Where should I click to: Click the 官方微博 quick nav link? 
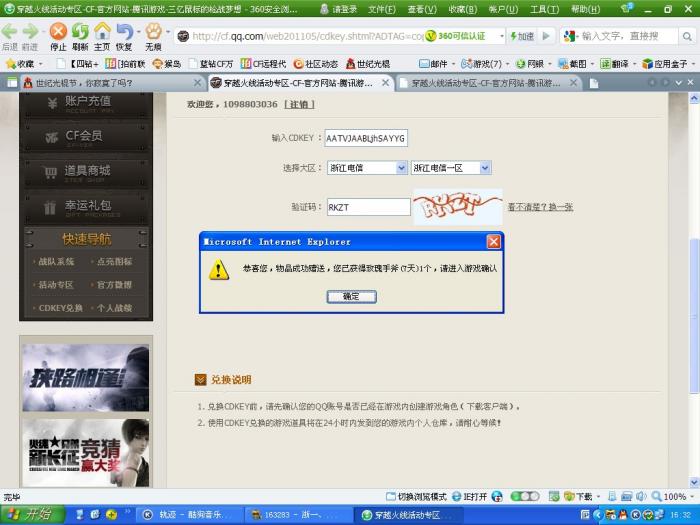pos(114,285)
